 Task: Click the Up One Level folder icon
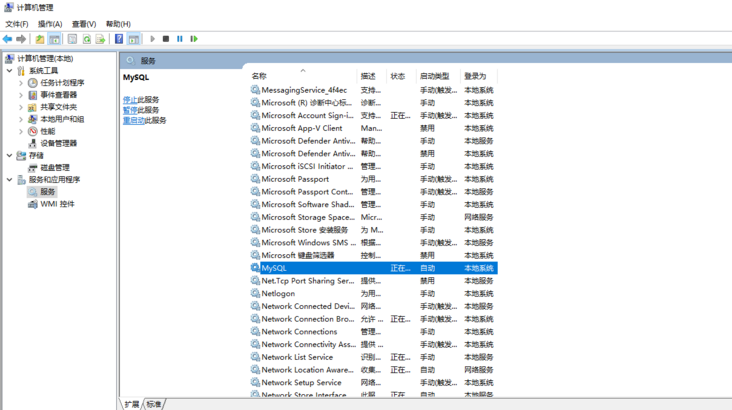coord(39,39)
